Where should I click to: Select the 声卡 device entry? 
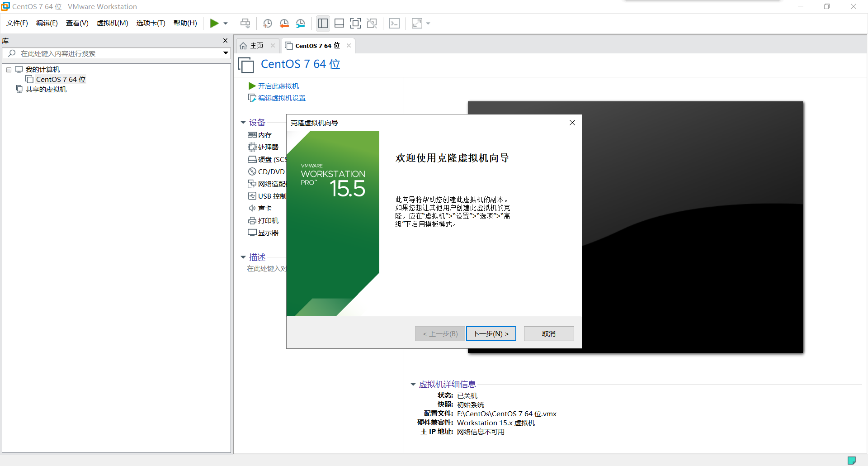pos(260,209)
